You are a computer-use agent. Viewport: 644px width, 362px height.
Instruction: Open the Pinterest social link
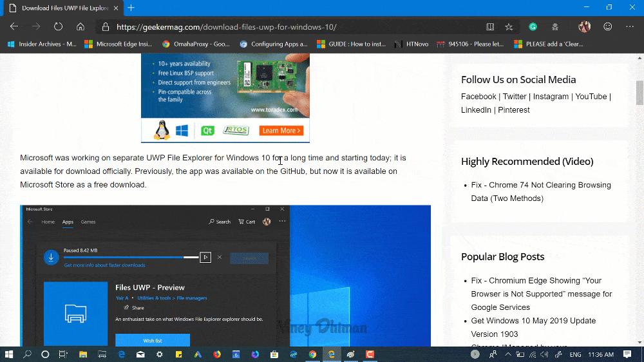(x=514, y=110)
